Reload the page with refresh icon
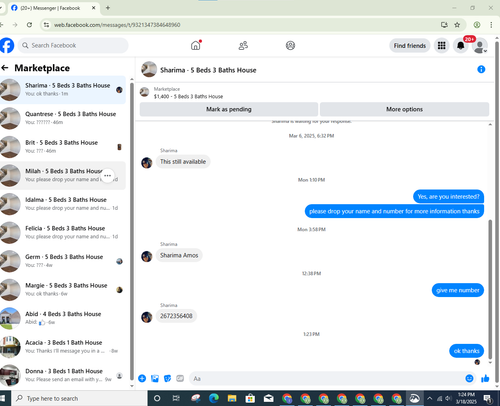 [29, 25]
